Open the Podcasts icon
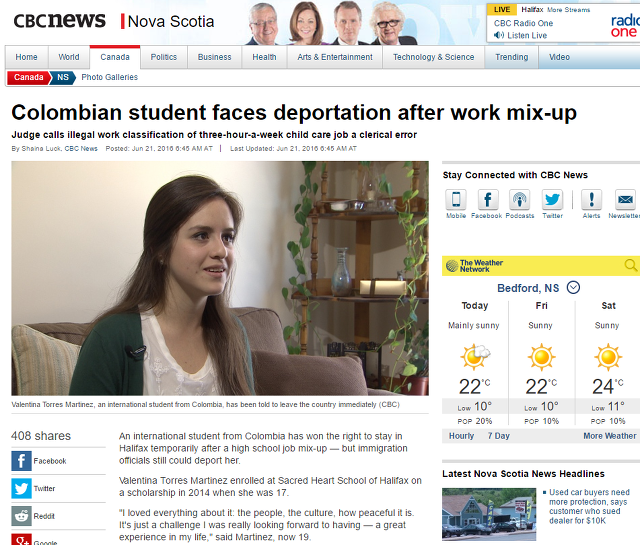 520,200
